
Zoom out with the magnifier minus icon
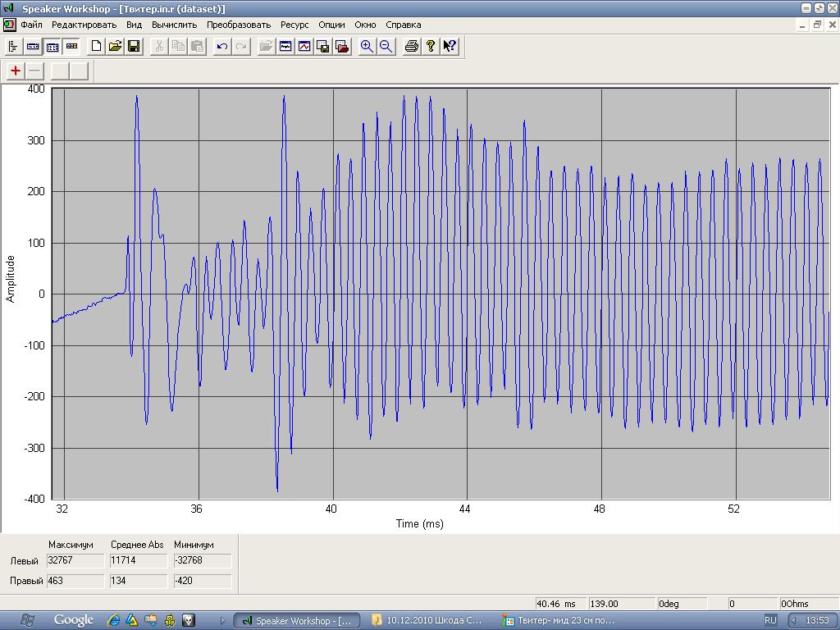click(386, 47)
